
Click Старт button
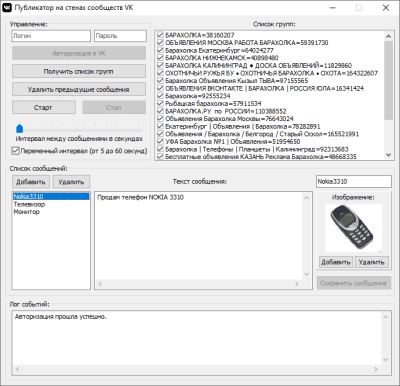(x=44, y=107)
